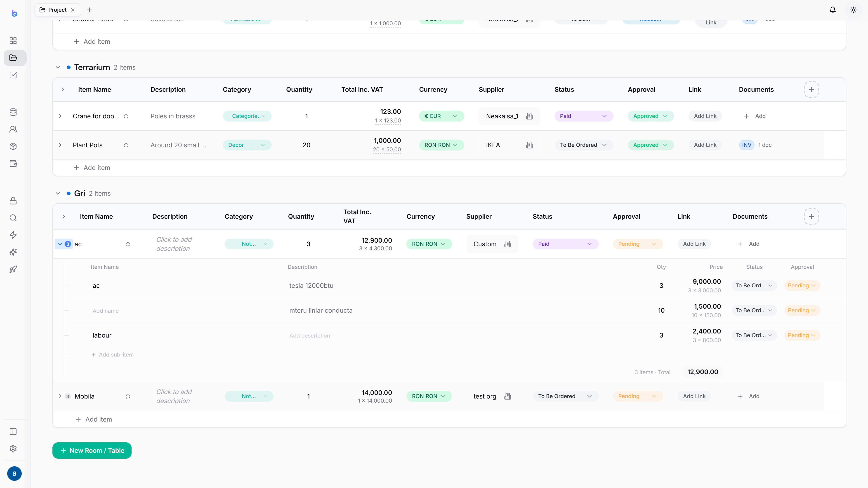
Task: Open the dashboard grid icon in the sidebar
Action: click(13, 41)
